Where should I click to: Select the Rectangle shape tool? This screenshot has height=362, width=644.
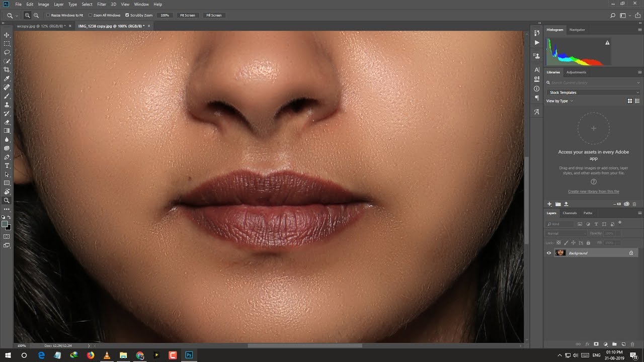[x=7, y=183]
